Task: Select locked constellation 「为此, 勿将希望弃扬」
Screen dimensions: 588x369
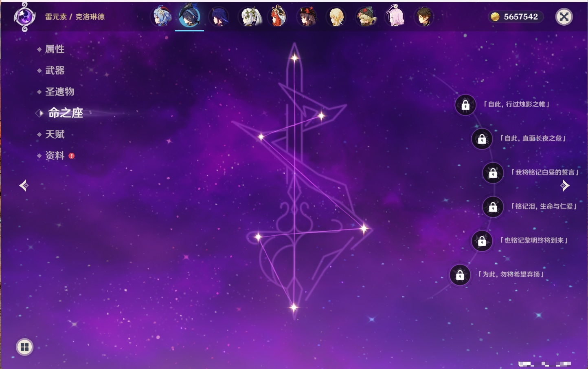Action: point(460,275)
